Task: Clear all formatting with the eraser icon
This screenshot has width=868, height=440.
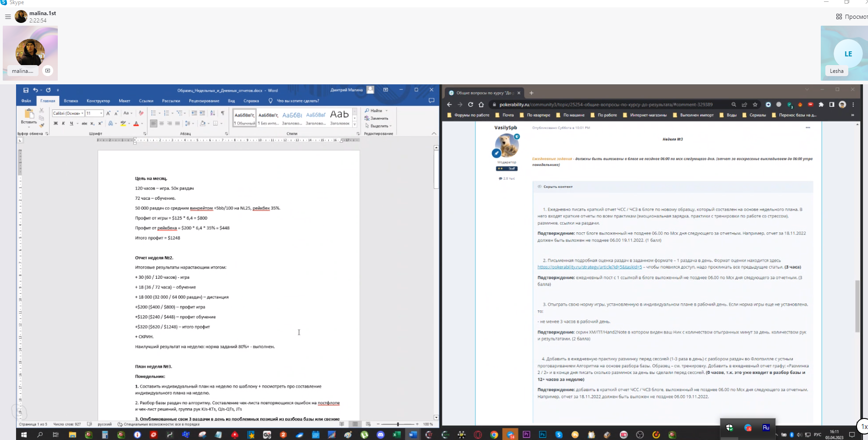Action: tap(141, 113)
